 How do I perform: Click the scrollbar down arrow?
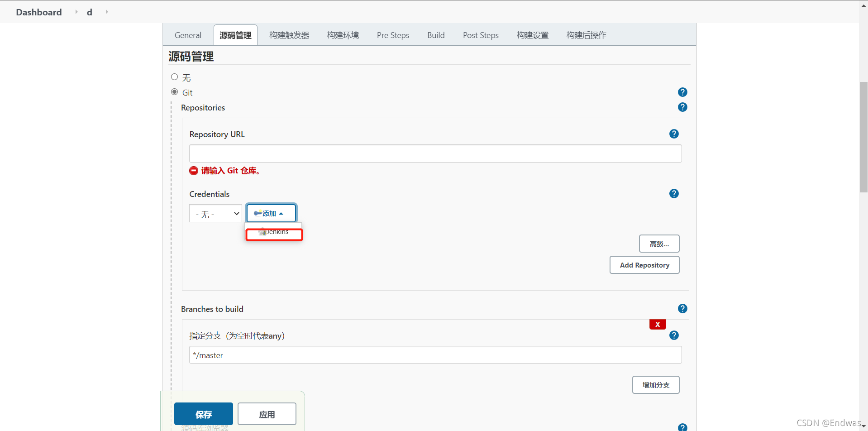pos(863,426)
